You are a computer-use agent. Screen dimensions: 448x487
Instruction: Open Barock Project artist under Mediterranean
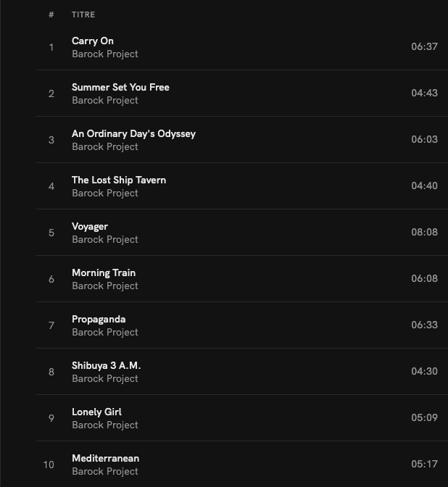[x=105, y=472]
